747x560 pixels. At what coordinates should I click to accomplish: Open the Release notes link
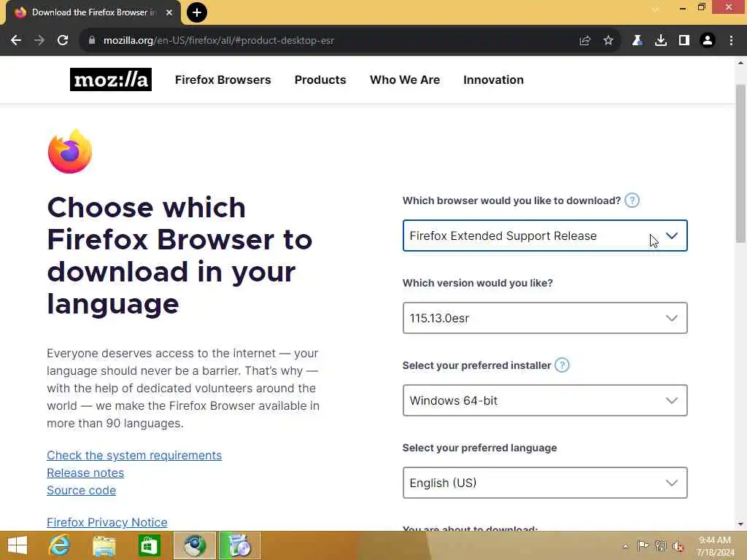point(85,472)
